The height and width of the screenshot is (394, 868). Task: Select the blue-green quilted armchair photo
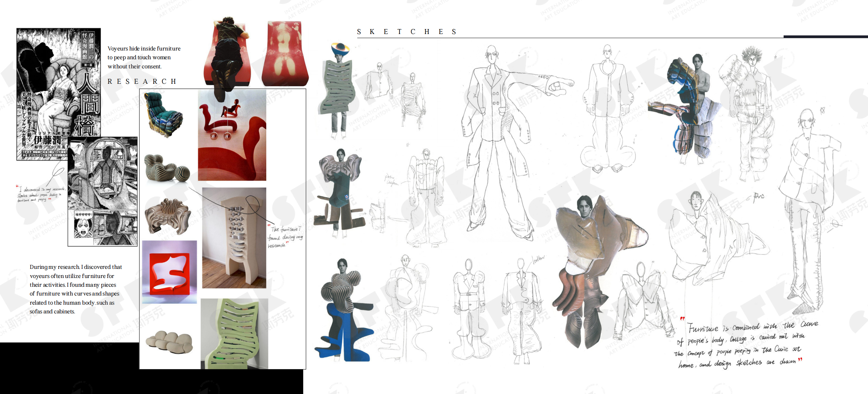point(163,114)
